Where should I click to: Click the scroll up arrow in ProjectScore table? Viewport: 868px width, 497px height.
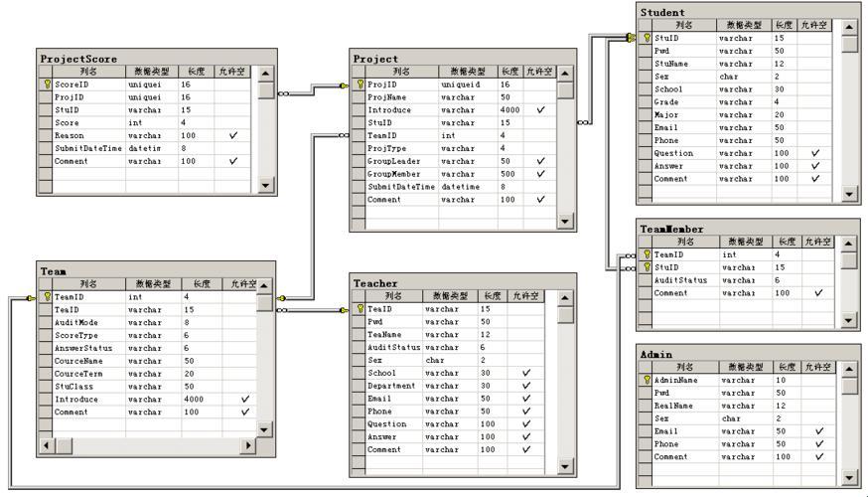pos(266,74)
